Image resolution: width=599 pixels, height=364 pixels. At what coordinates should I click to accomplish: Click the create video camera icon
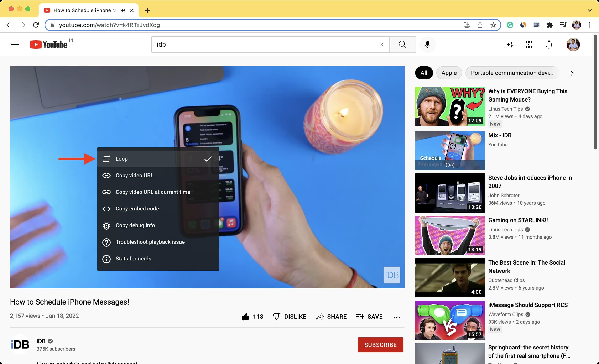click(509, 45)
